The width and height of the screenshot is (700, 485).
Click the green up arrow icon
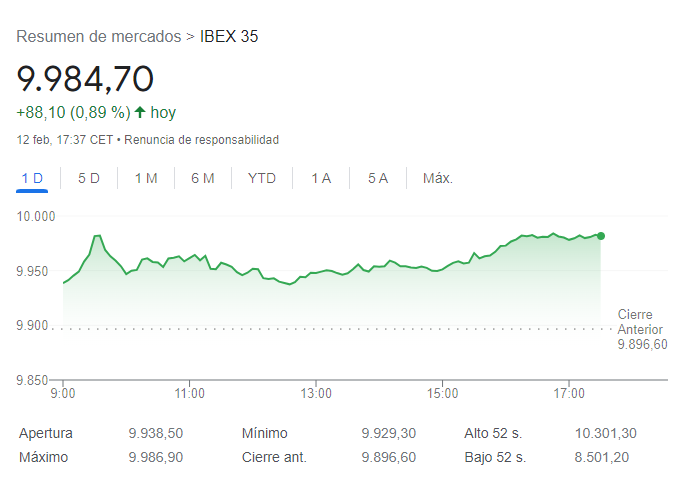pos(140,112)
